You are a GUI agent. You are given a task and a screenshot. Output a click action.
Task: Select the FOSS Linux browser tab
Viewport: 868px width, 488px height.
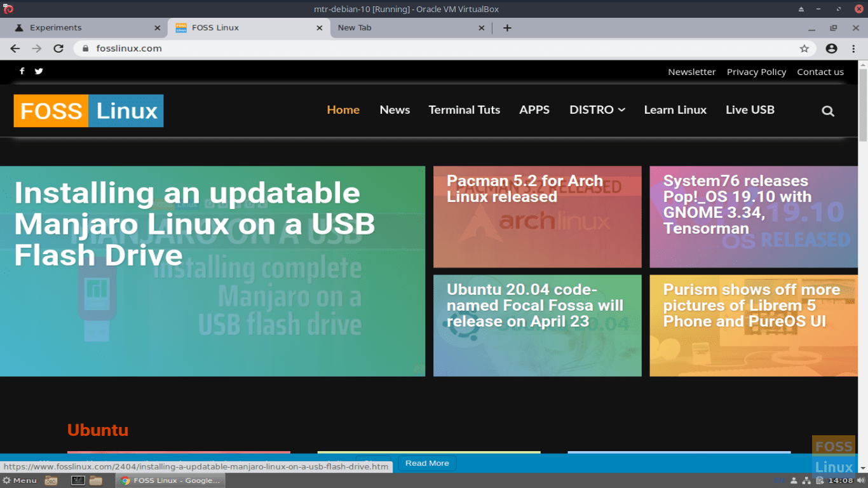tap(249, 28)
